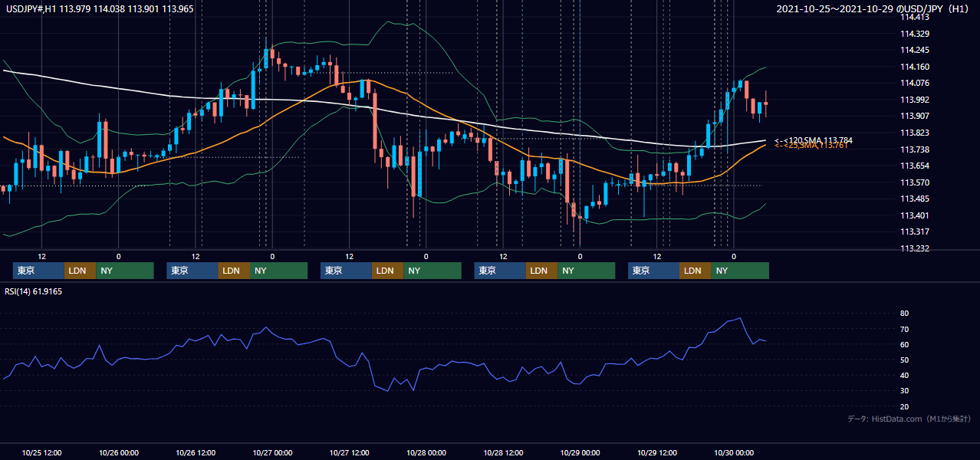Click the 113.232 price axis label
The width and height of the screenshot is (980, 460).
[915, 248]
